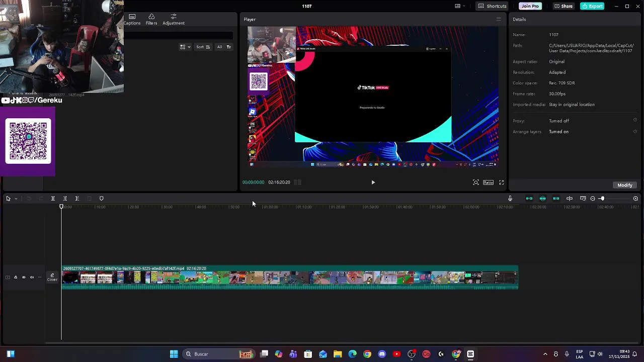Toggle linkage on the timeline
The width and height of the screenshot is (644, 362).
pos(556,199)
